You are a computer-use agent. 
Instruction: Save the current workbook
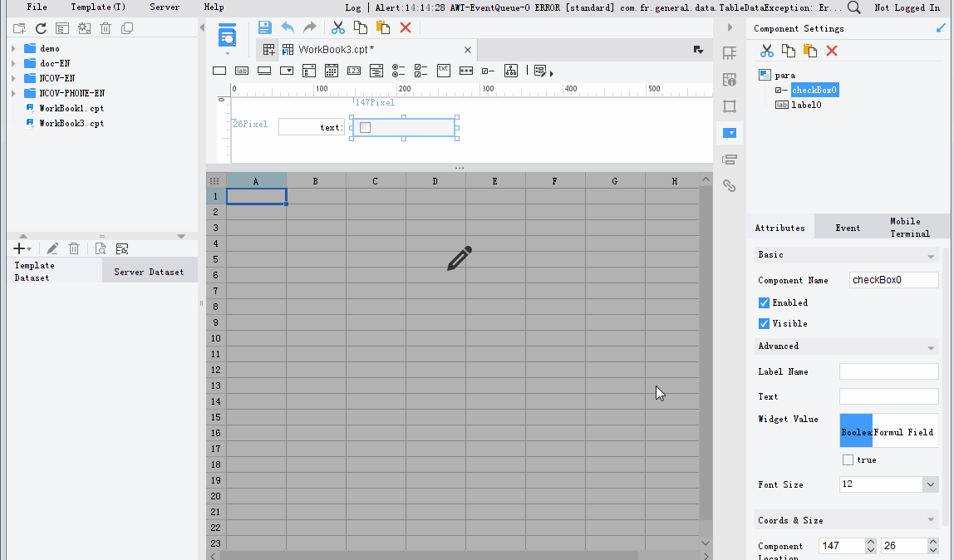pyautogui.click(x=264, y=27)
